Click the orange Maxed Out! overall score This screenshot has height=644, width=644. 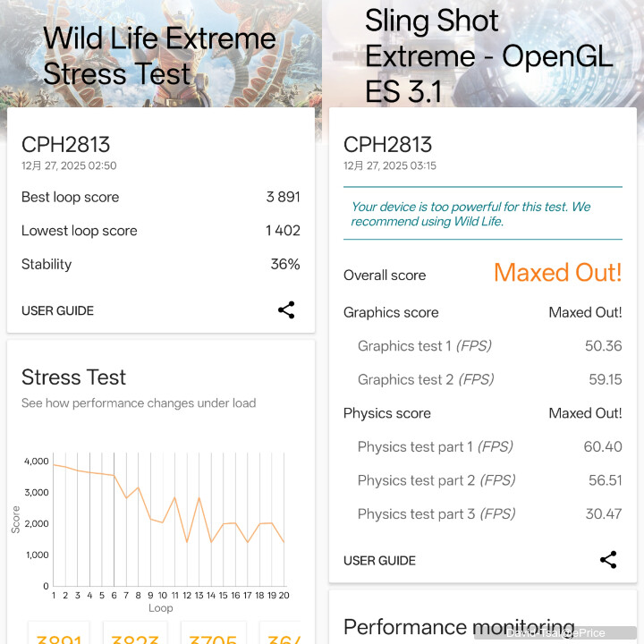[x=557, y=273]
